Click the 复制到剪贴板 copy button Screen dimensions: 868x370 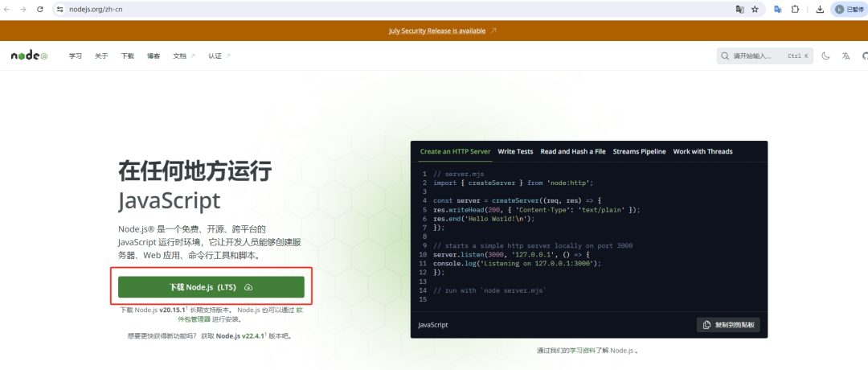728,325
